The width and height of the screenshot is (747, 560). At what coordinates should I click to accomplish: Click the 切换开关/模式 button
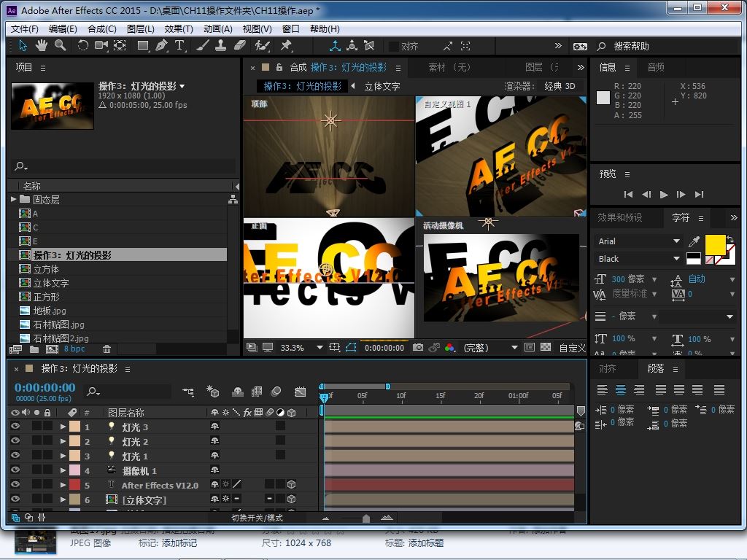coord(257,518)
